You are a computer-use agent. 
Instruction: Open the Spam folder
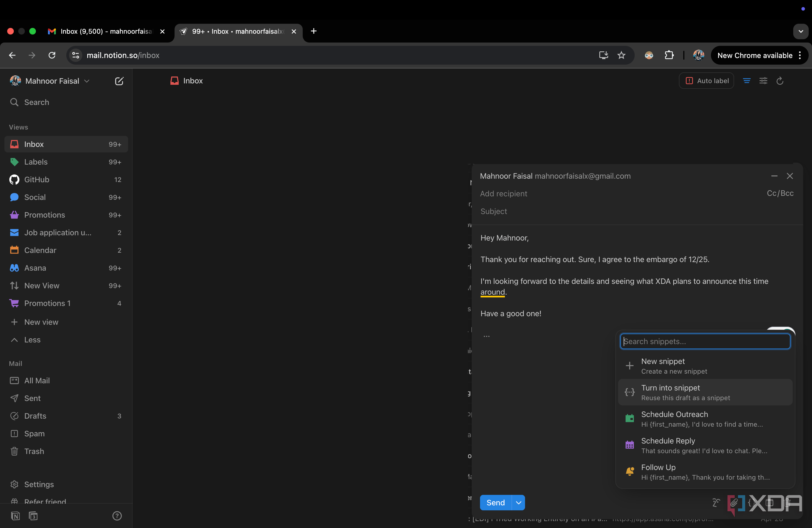[66, 434]
